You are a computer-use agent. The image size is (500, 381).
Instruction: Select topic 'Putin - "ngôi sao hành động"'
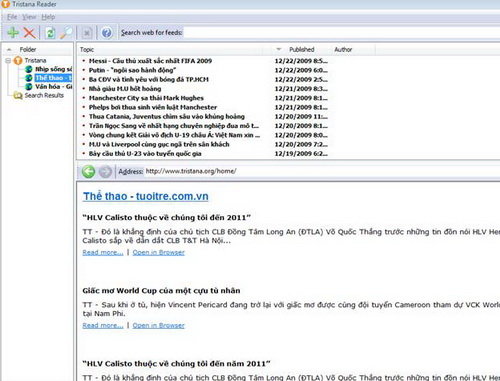[x=132, y=70]
